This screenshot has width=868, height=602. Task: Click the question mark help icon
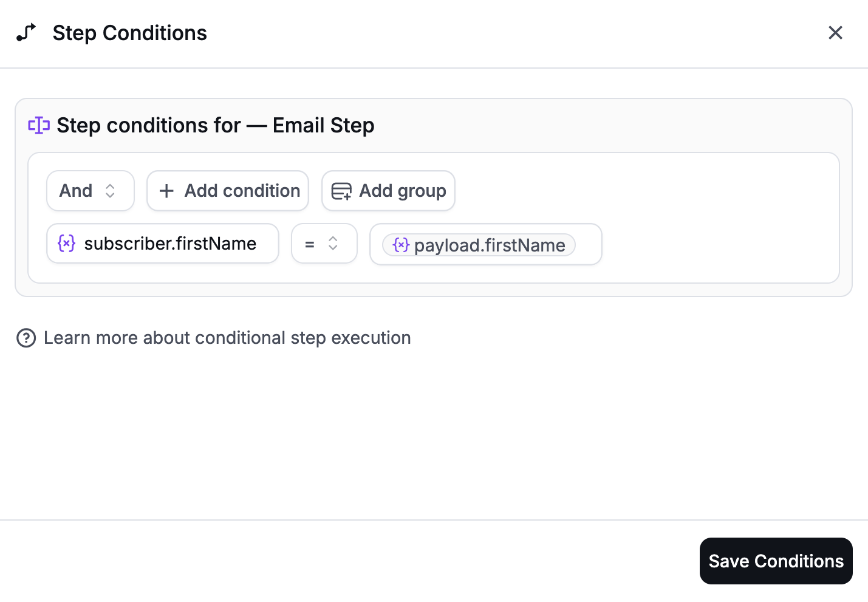(26, 338)
